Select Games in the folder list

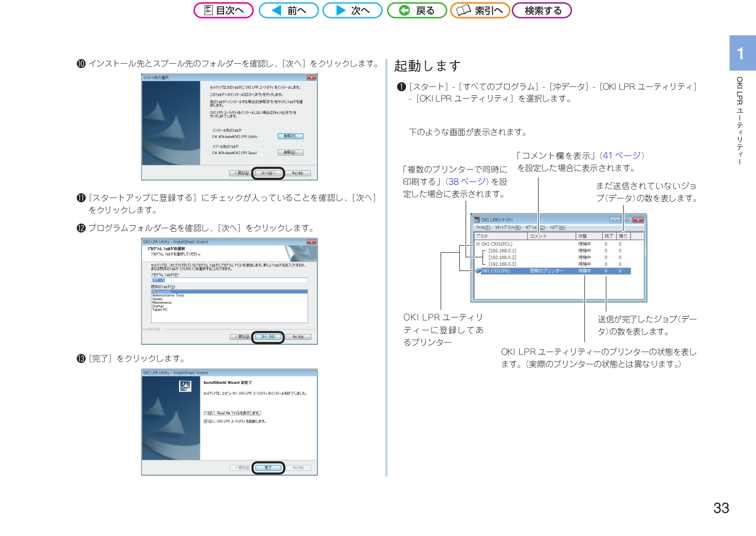click(157, 299)
